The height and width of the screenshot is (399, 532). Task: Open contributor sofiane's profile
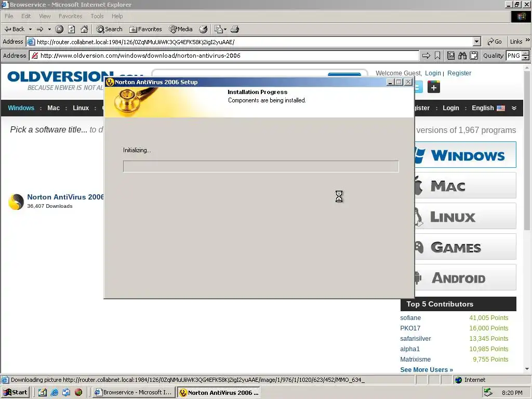point(410,318)
